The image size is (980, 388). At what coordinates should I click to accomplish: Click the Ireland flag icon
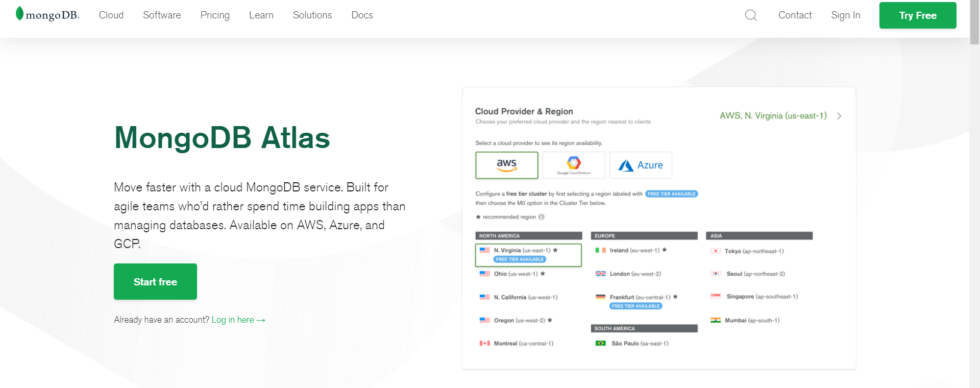[600, 250]
